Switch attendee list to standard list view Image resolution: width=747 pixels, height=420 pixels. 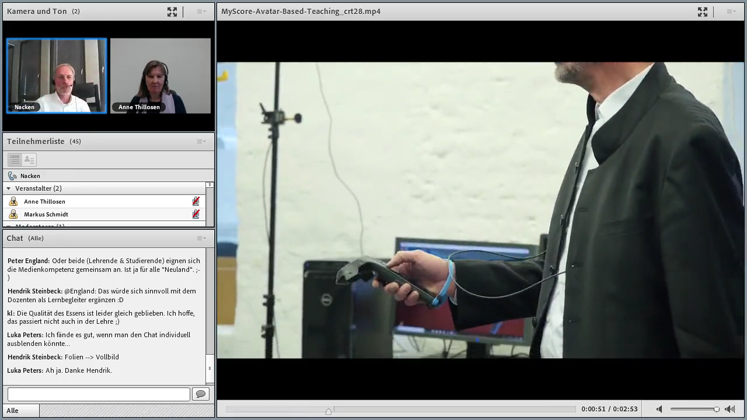(14, 160)
